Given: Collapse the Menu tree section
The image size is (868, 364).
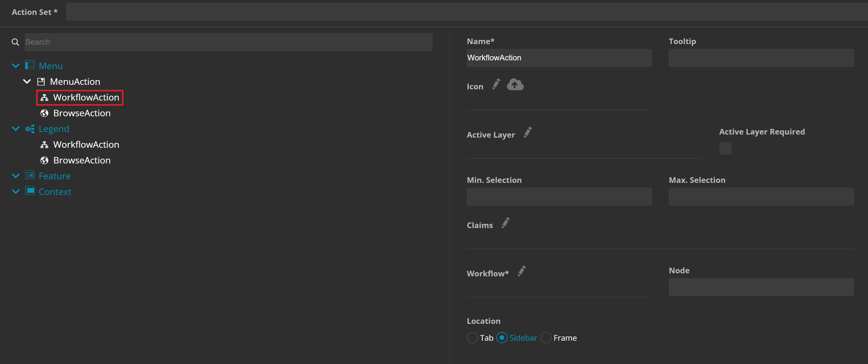Looking at the screenshot, I should pyautogui.click(x=15, y=66).
